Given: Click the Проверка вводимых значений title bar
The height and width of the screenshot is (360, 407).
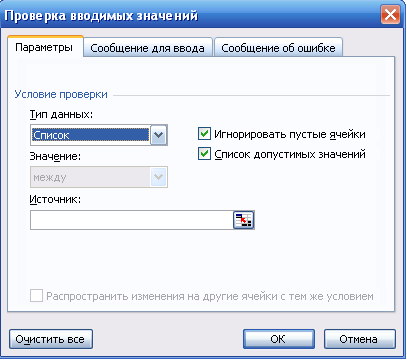Looking at the screenshot, I should click(191, 15).
